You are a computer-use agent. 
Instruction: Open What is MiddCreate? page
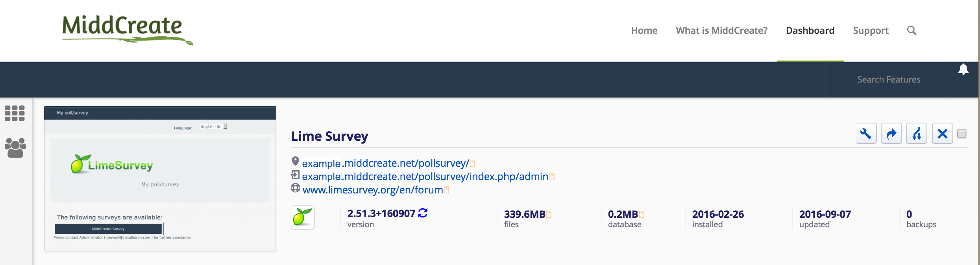point(721,30)
